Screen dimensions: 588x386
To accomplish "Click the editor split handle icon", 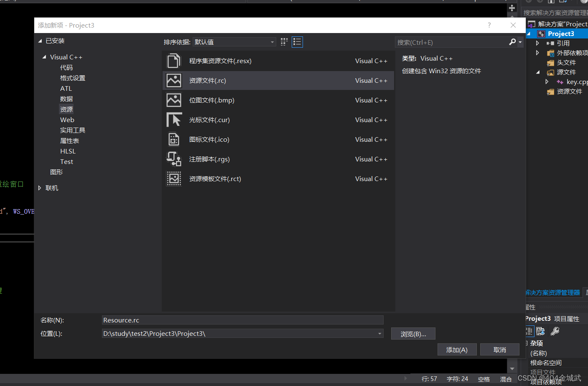I will (512, 8).
